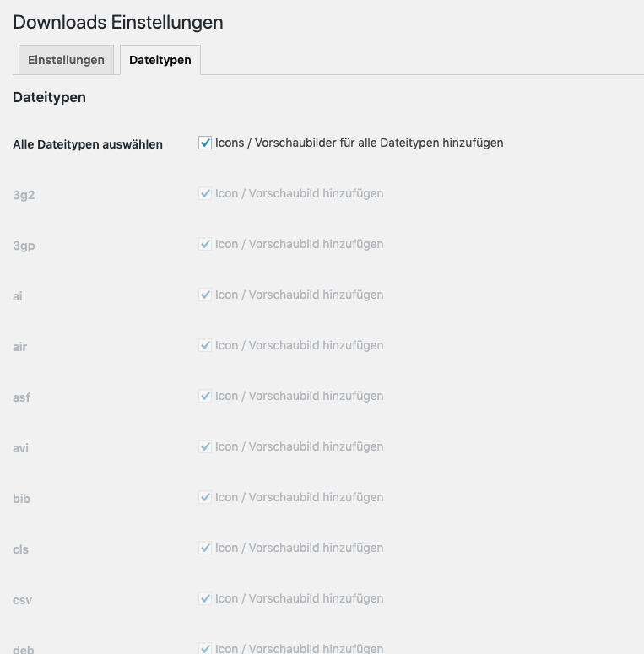Click the 'Downloads Einstellungen' page heading
Image resolution: width=644 pixels, height=654 pixels.
(x=118, y=23)
